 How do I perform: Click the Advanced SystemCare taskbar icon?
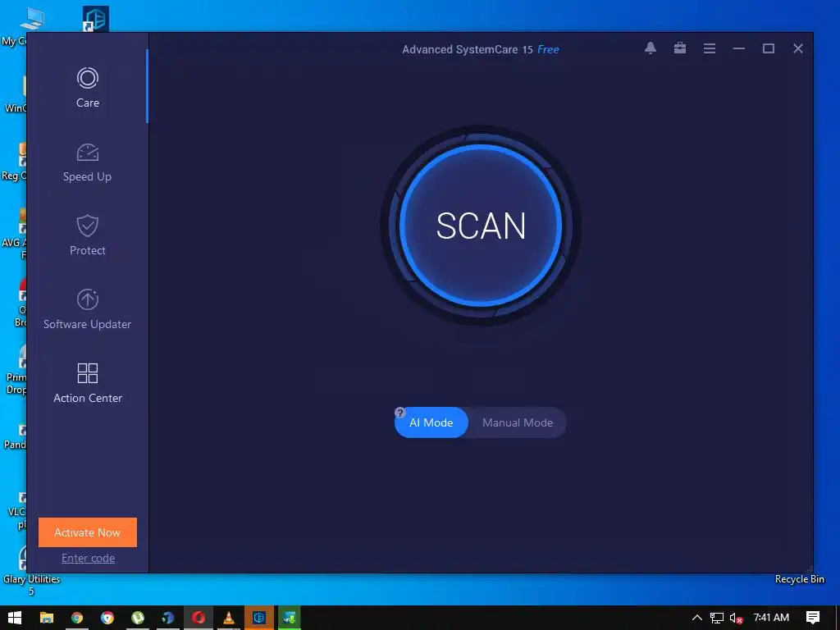pos(259,618)
